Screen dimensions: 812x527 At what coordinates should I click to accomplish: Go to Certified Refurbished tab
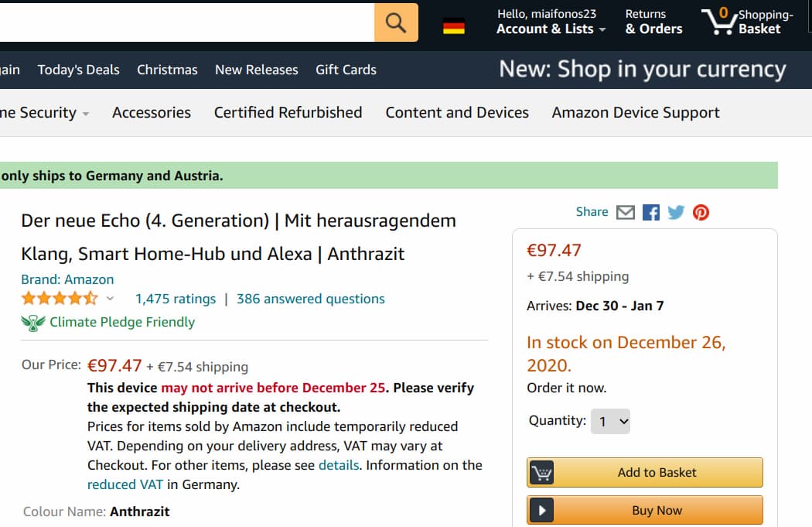point(288,112)
